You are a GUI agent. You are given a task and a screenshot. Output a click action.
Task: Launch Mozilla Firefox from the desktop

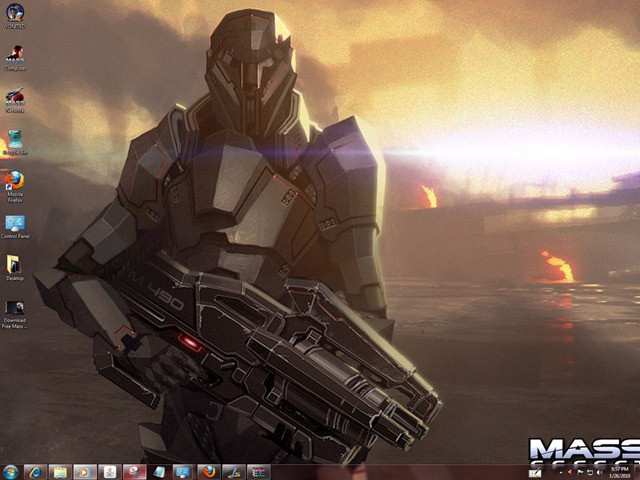click(15, 187)
